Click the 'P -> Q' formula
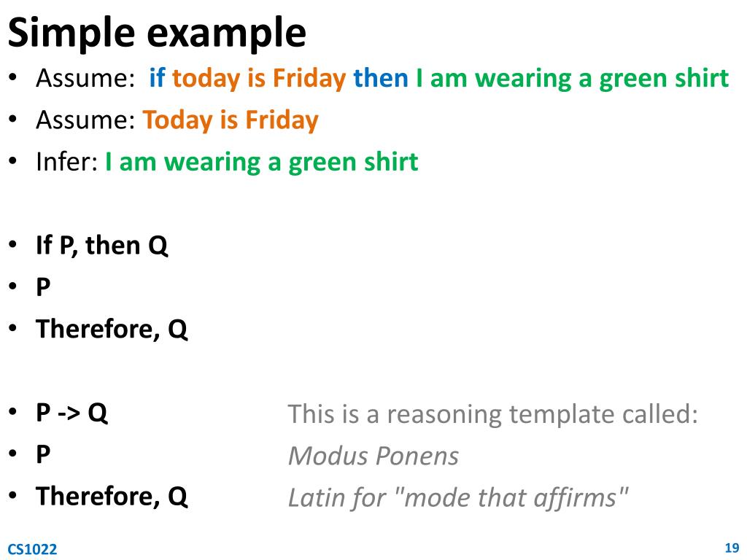Viewport: 747px width, 560px height. (72, 413)
